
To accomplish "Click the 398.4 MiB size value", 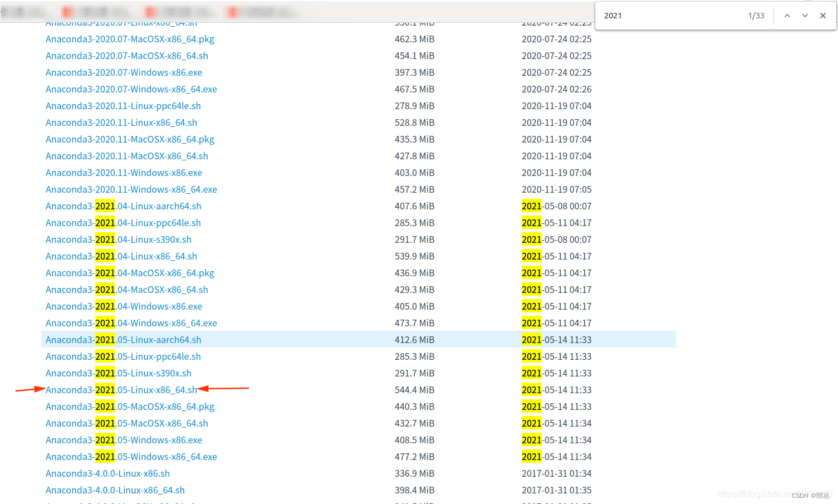I will pyautogui.click(x=414, y=490).
